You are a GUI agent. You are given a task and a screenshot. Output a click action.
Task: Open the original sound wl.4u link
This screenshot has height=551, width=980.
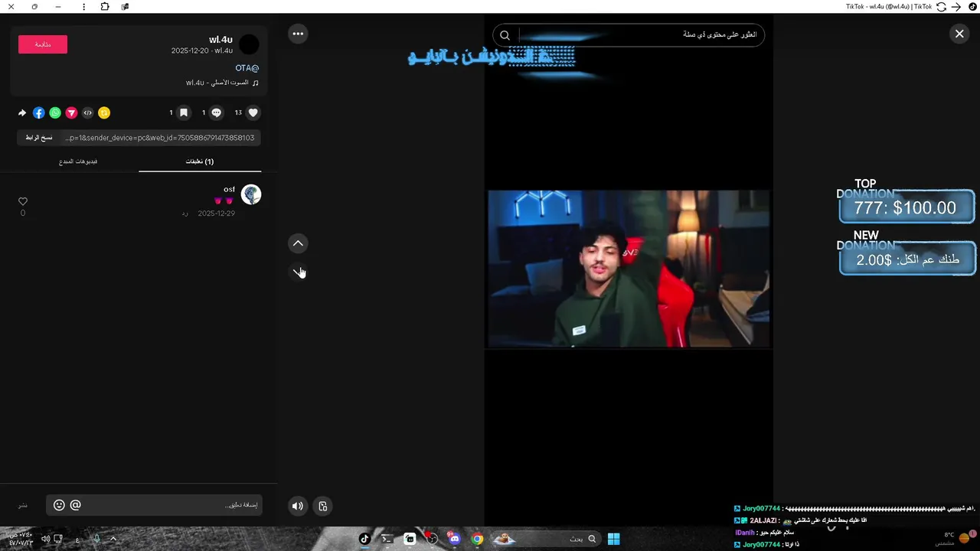222,83
